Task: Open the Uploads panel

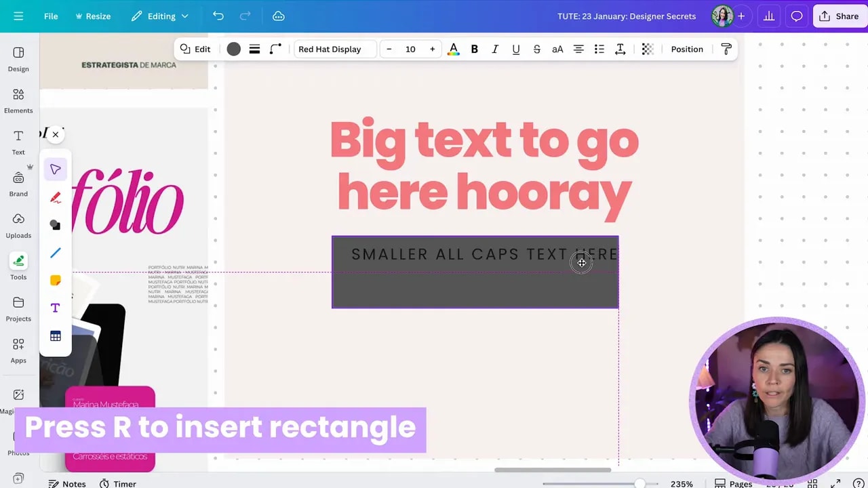Action: [x=18, y=225]
